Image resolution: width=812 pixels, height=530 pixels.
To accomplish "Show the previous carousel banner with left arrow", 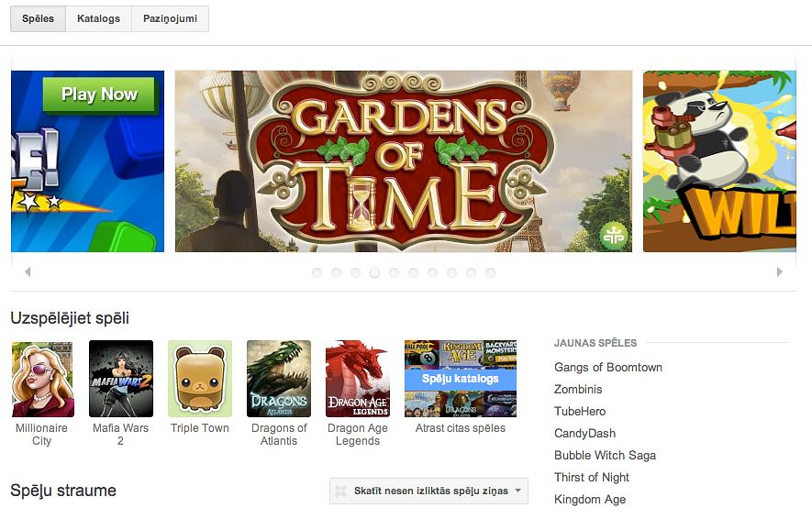I will tap(28, 271).
